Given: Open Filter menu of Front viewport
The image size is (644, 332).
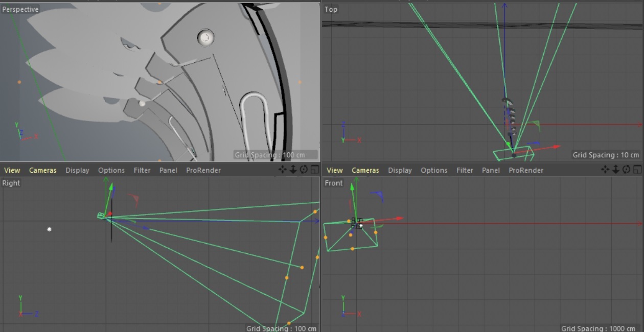Looking at the screenshot, I should point(465,170).
